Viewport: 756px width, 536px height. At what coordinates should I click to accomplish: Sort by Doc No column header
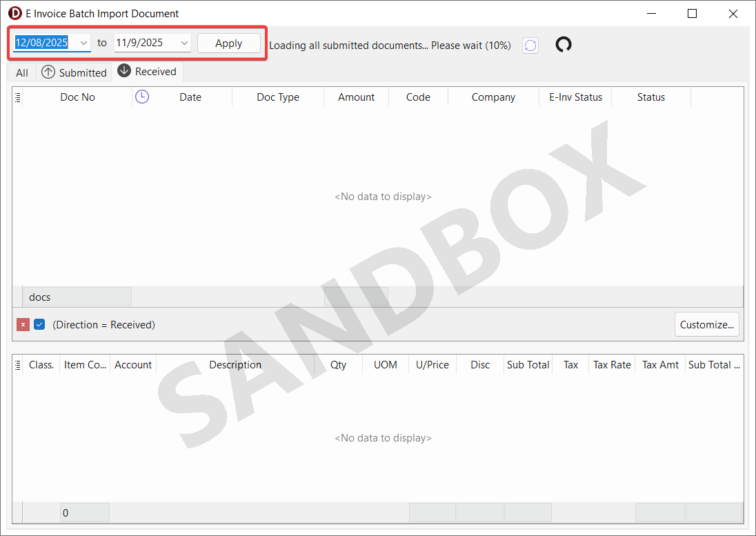(77, 97)
